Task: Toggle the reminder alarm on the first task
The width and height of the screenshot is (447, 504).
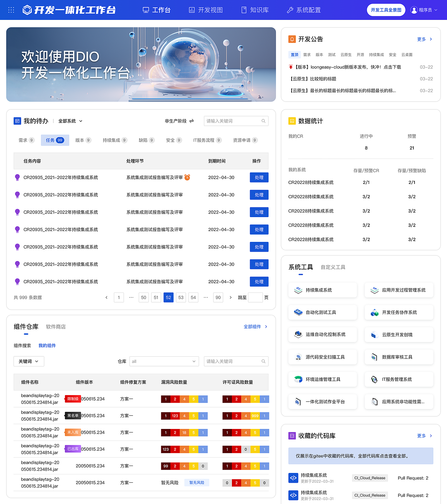Action: [188, 178]
